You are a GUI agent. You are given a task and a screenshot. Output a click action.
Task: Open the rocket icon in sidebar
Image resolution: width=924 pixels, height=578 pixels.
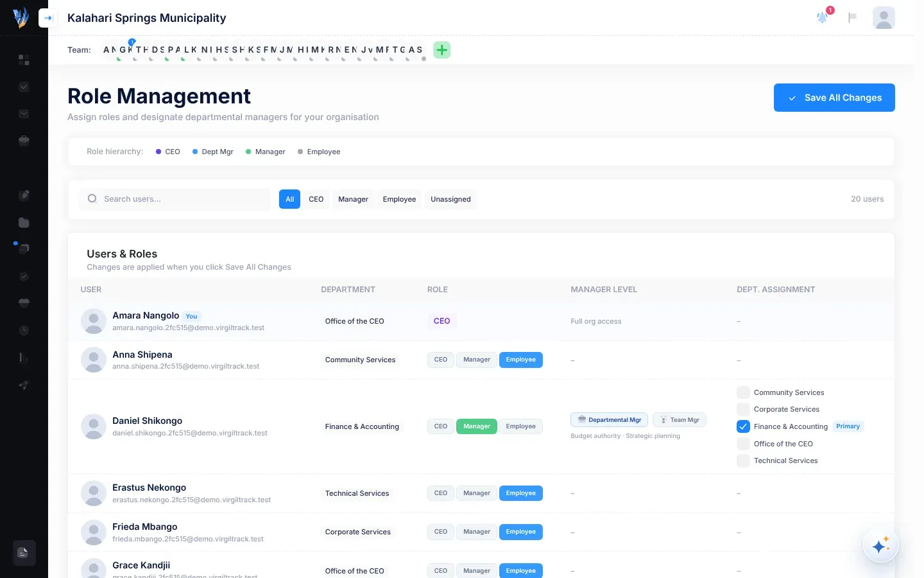[24, 385]
